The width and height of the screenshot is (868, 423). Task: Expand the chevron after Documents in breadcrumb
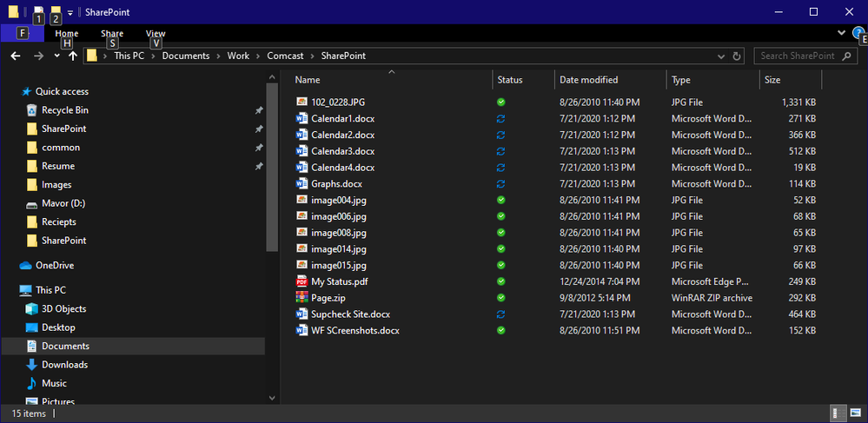coord(219,56)
